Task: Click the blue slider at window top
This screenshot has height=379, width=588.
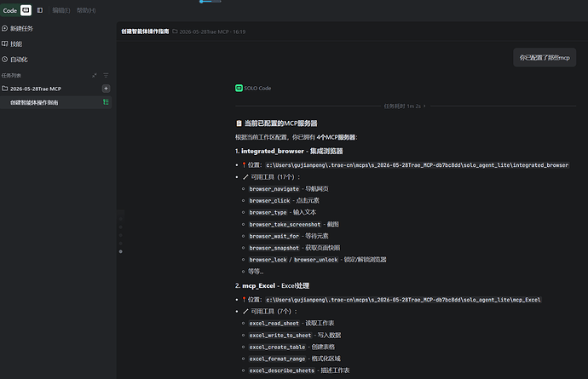Action: [210, 2]
